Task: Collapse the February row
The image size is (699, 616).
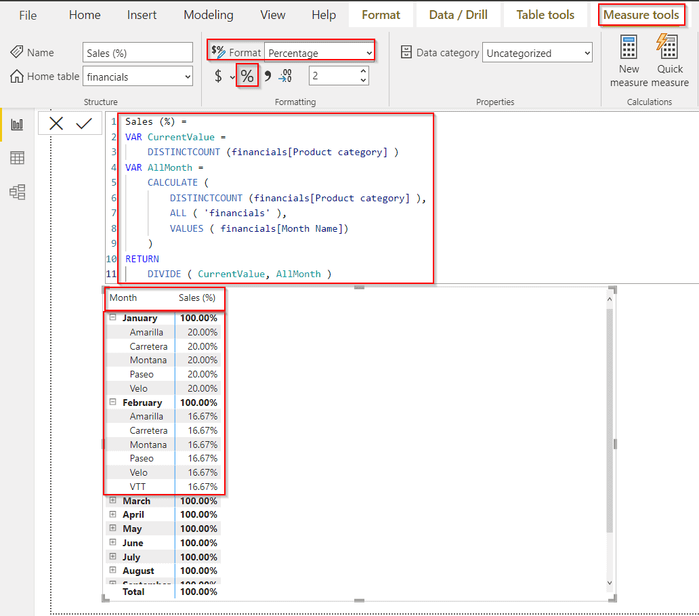Action: (113, 402)
